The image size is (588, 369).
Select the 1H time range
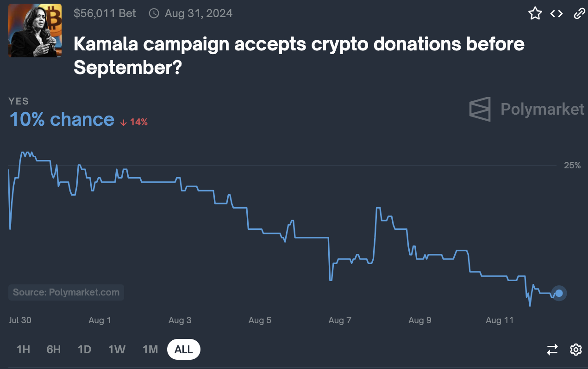click(23, 350)
